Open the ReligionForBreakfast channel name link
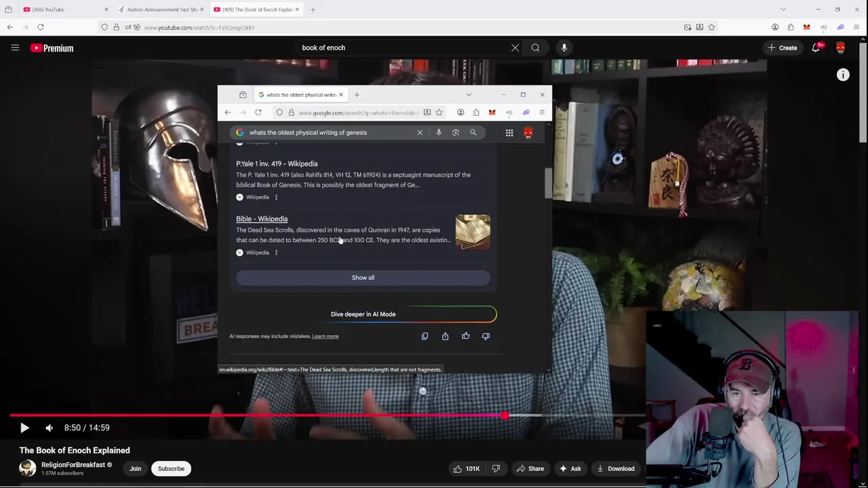Image resolution: width=868 pixels, height=488 pixels. (73, 465)
